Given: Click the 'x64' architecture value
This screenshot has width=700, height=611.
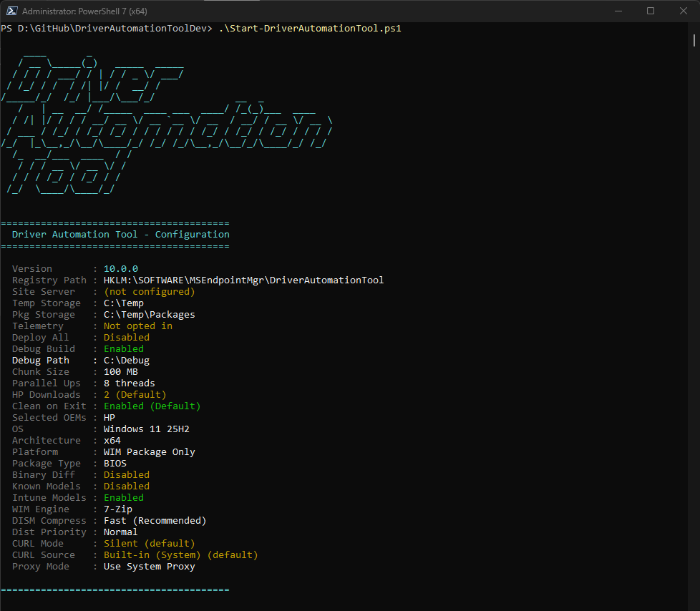Looking at the screenshot, I should coord(112,441).
